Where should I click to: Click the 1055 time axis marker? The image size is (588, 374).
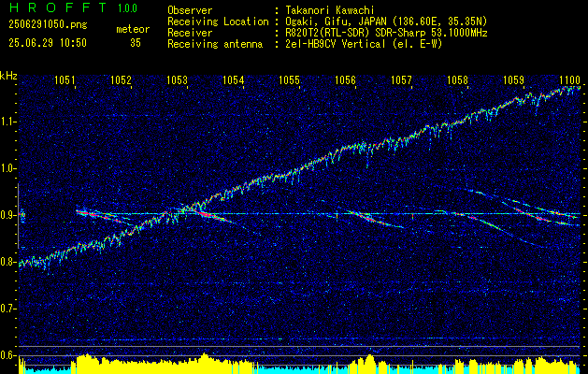[x=290, y=80]
